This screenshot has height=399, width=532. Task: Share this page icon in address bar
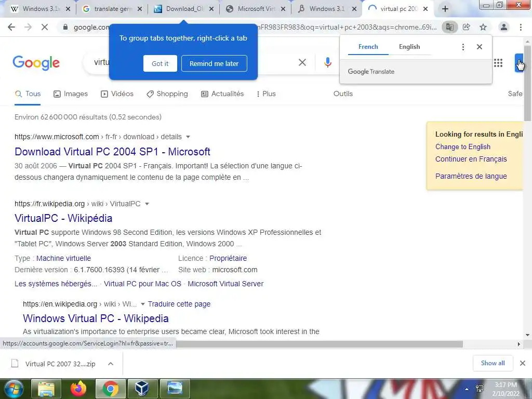pyautogui.click(x=467, y=27)
